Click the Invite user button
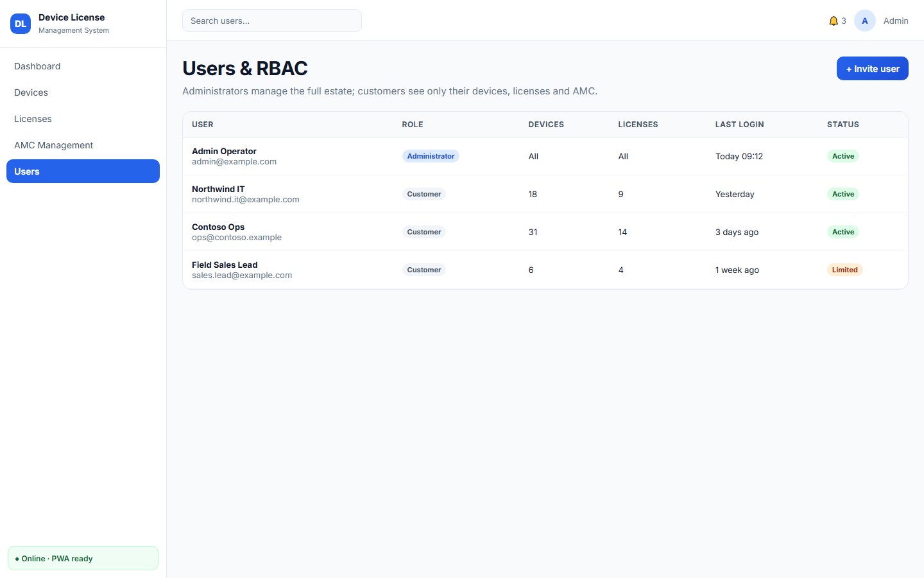Image resolution: width=924 pixels, height=578 pixels. coord(873,69)
